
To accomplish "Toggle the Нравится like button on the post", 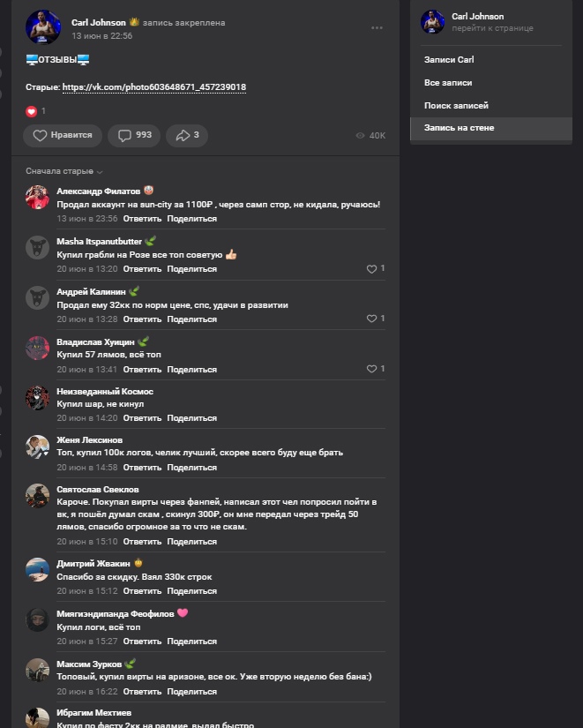I will [62, 135].
